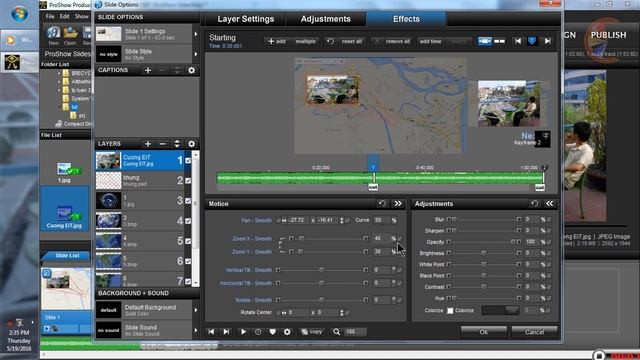Reset Adjustments with undo icon
Viewport: 640px width, 360px height.
coord(534,204)
